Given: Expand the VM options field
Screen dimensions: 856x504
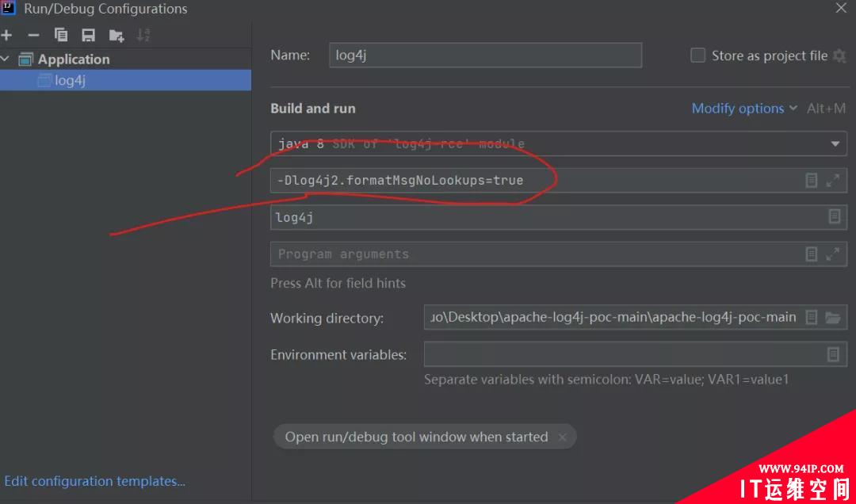Looking at the screenshot, I should point(832,180).
